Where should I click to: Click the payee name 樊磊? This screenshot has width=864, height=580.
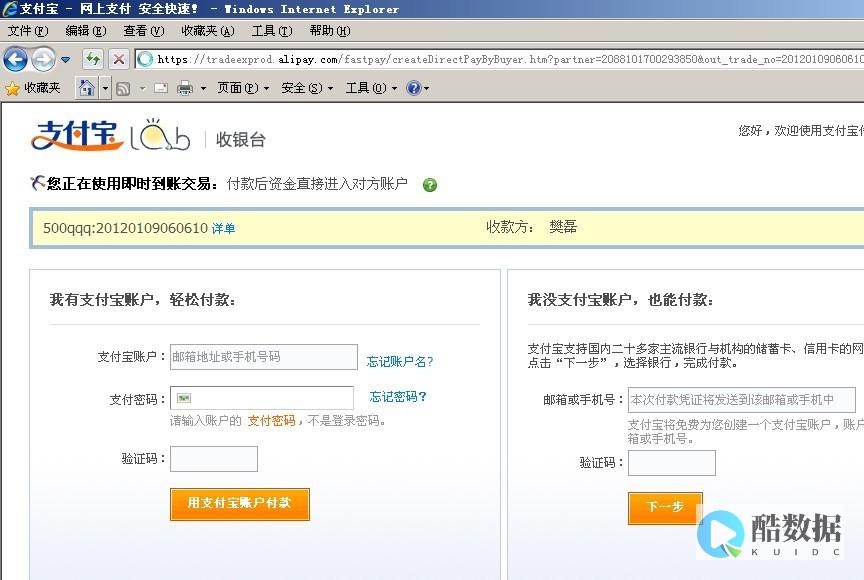(563, 226)
